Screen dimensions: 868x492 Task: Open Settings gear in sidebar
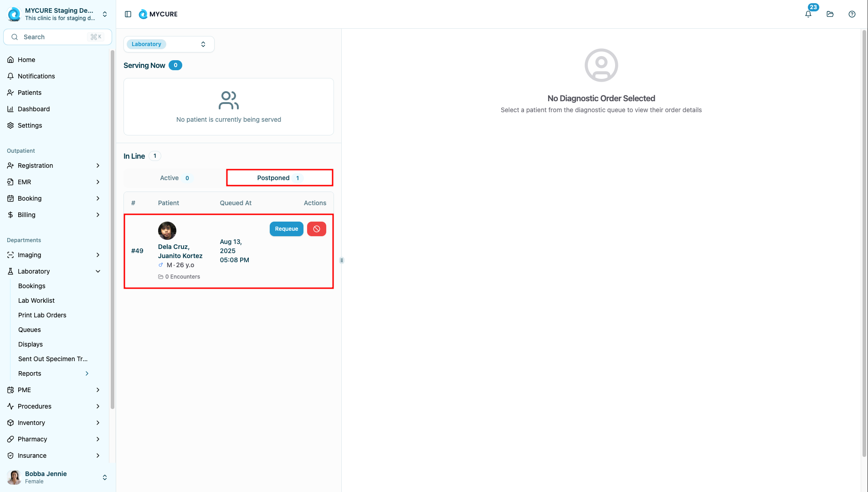pos(30,125)
